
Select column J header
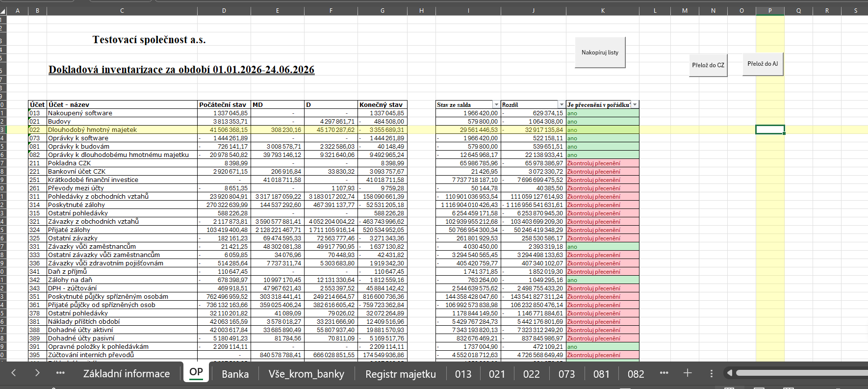pyautogui.click(x=534, y=10)
